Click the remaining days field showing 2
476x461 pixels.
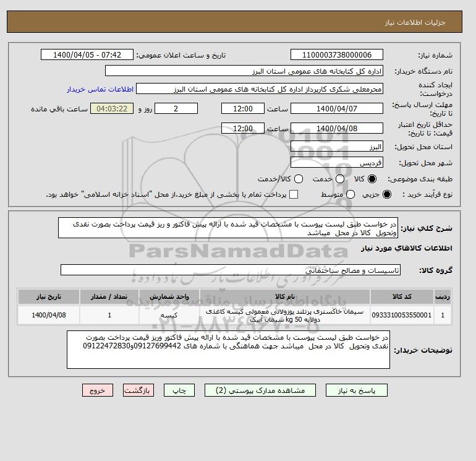[176, 108]
